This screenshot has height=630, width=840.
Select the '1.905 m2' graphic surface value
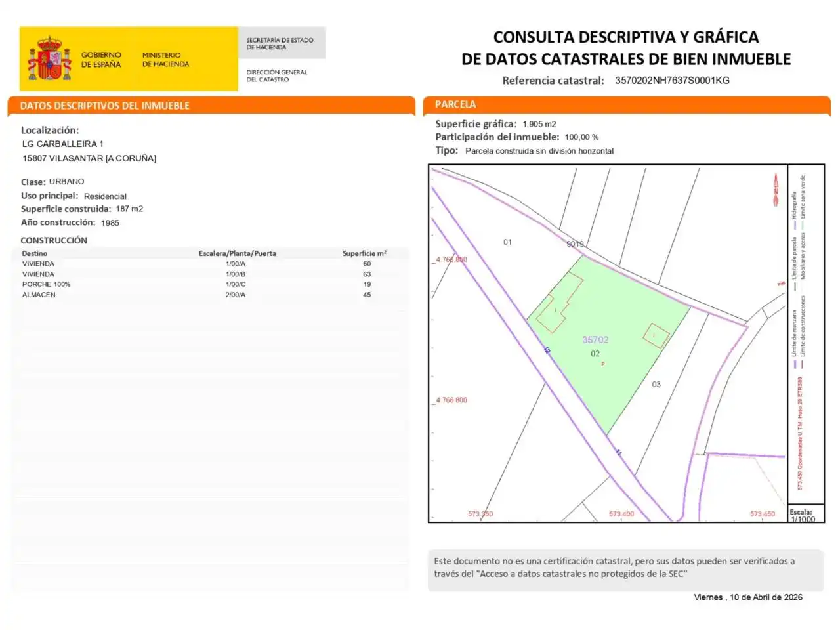(x=539, y=124)
